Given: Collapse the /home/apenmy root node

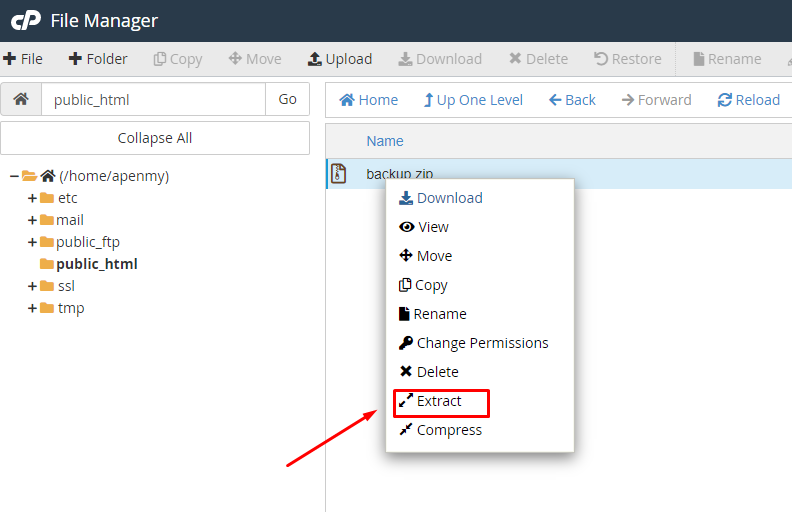Looking at the screenshot, I should (x=14, y=176).
